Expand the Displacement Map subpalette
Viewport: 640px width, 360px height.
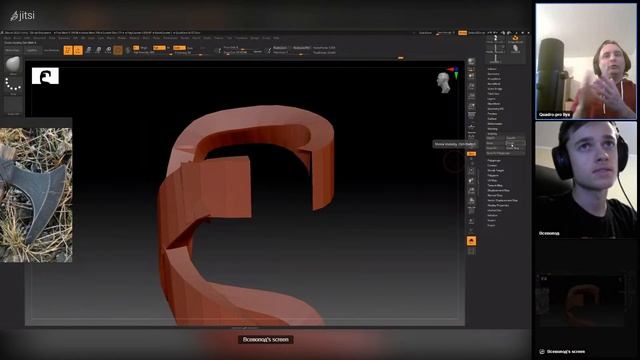click(498, 190)
